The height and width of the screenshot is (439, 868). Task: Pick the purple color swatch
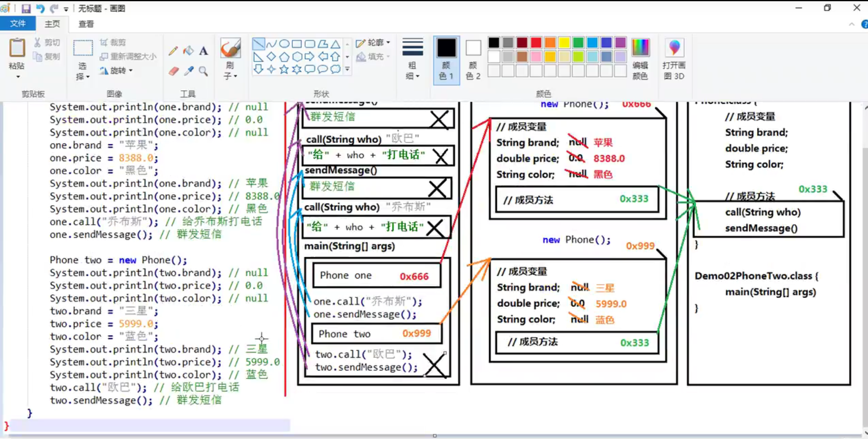tap(620, 42)
